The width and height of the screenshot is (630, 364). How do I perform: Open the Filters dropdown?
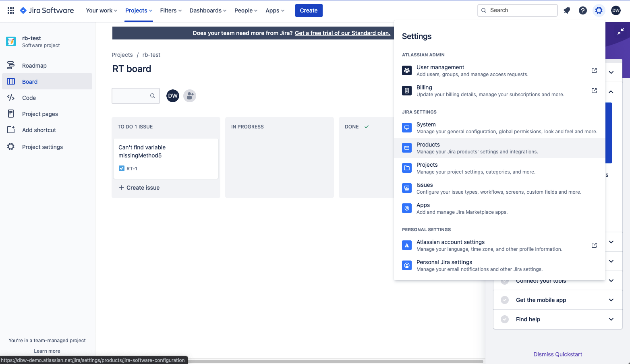[171, 10]
